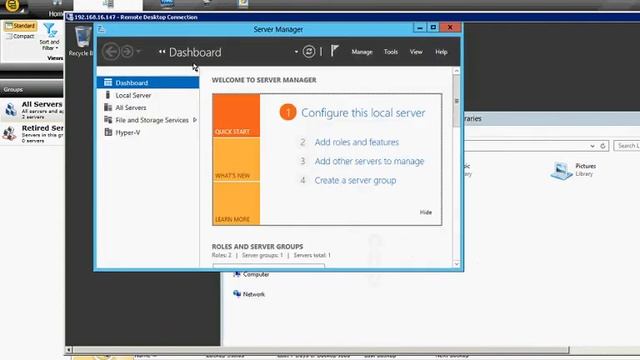The height and width of the screenshot is (360, 640).
Task: Select Compact view in outer app
Action: tap(20, 36)
